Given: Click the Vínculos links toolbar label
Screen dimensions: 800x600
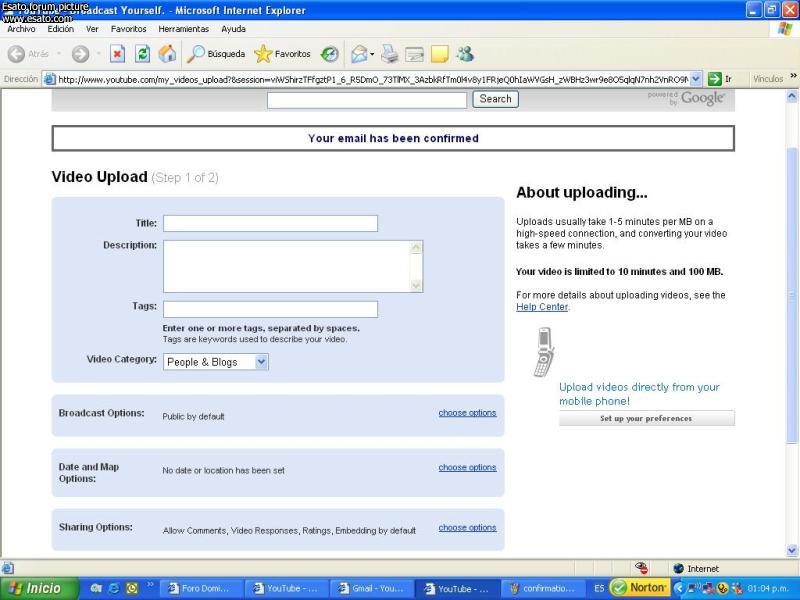Looking at the screenshot, I should pyautogui.click(x=768, y=79).
